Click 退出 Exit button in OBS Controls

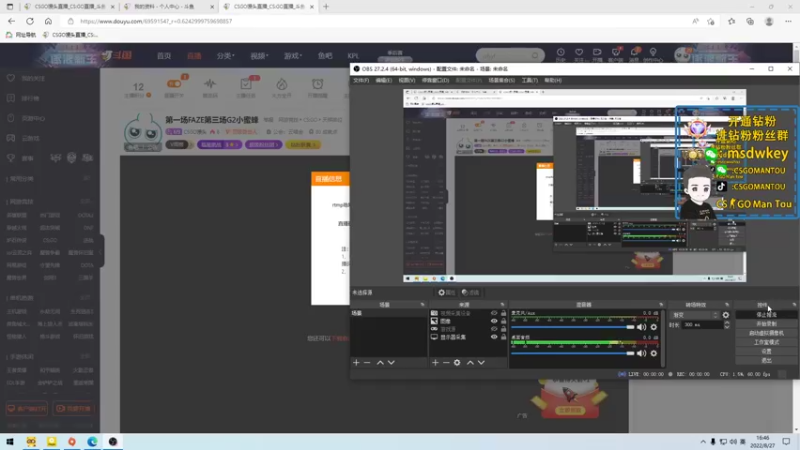(766, 361)
